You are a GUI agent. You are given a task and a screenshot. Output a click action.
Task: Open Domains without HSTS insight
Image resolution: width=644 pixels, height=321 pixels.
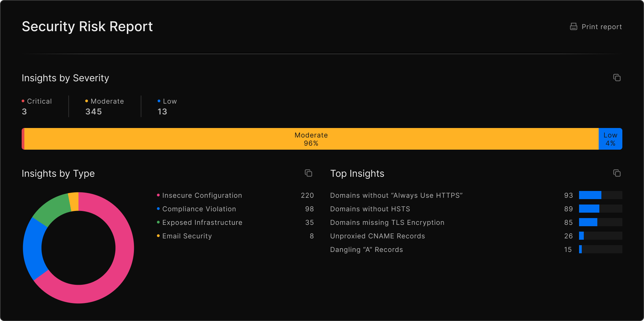[370, 209]
